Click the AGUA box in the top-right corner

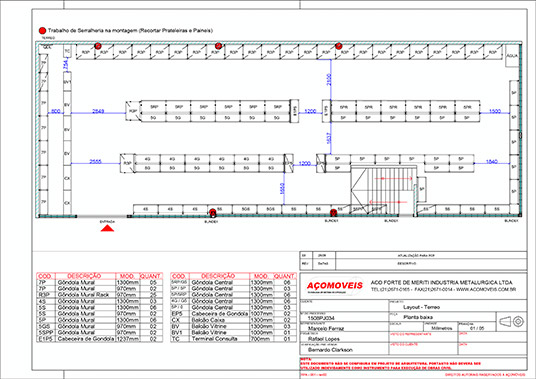pyautogui.click(x=512, y=55)
